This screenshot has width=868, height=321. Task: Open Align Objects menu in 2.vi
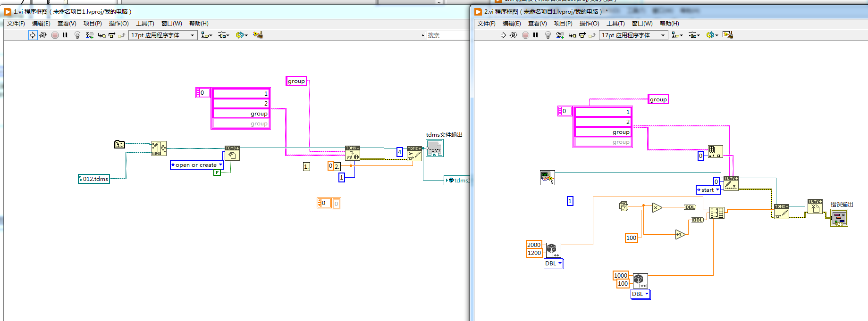click(x=677, y=35)
